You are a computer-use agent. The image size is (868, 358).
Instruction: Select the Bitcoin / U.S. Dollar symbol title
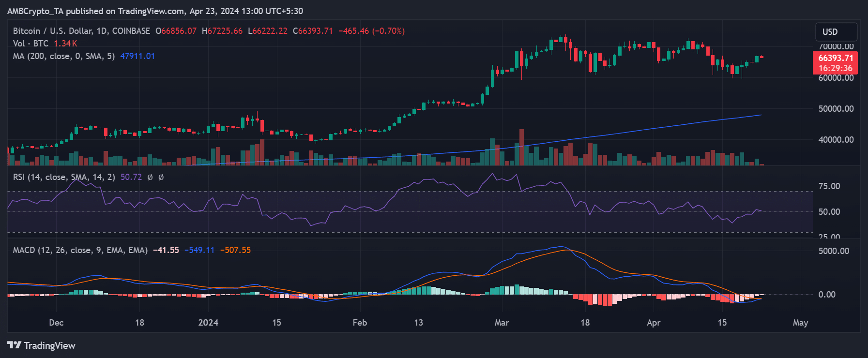(x=81, y=31)
